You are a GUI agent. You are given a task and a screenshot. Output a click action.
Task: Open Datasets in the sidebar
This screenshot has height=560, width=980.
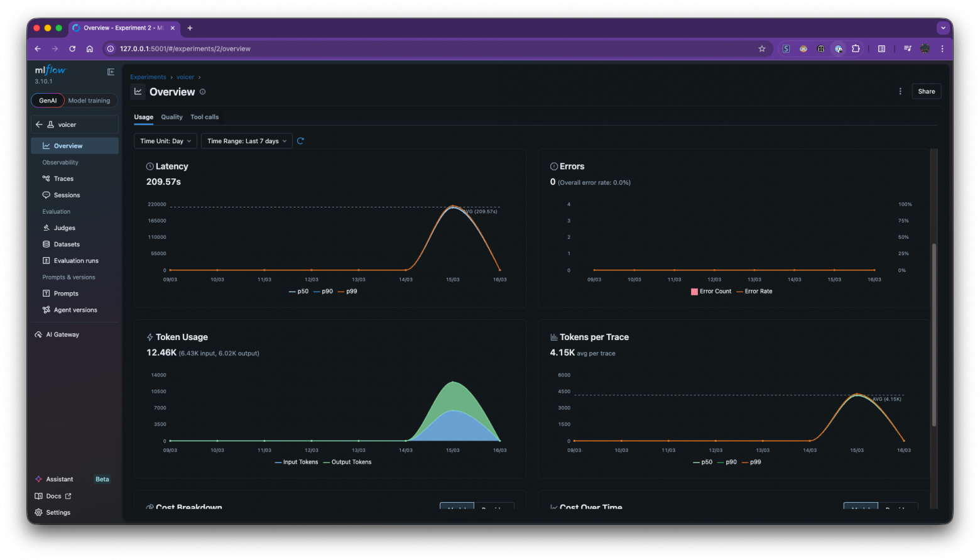coord(67,244)
